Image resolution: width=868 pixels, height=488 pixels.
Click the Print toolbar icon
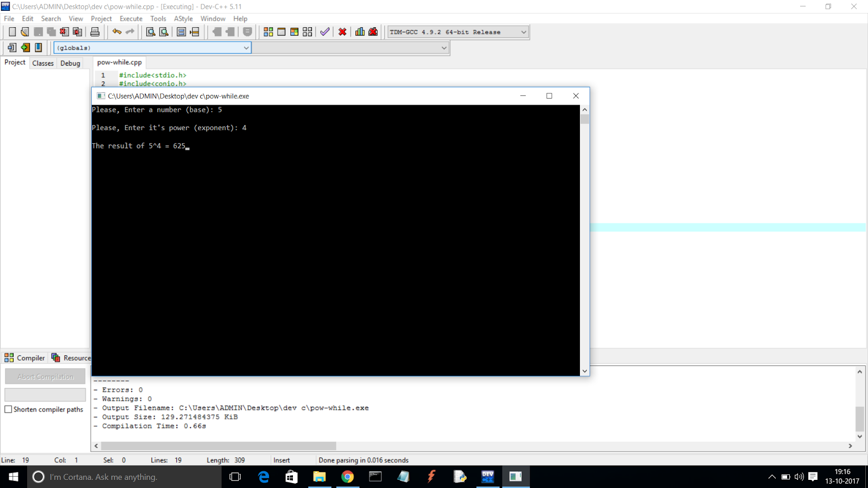(x=95, y=31)
